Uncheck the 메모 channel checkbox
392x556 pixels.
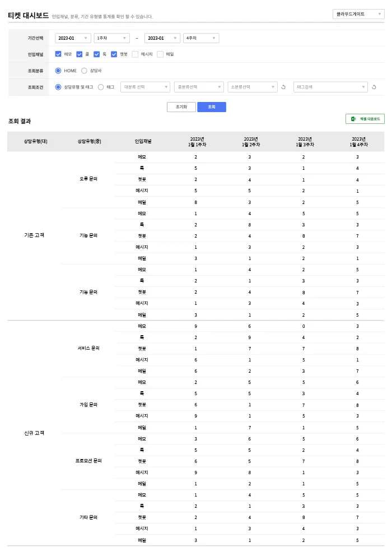click(58, 54)
